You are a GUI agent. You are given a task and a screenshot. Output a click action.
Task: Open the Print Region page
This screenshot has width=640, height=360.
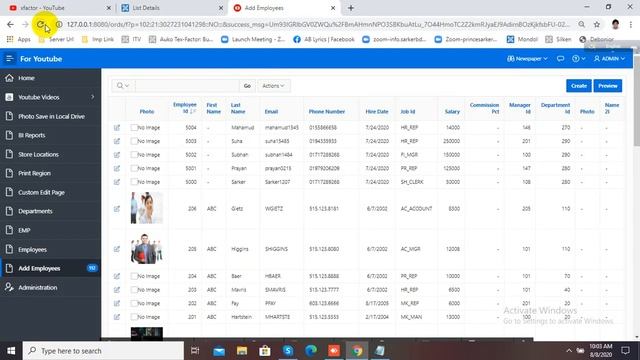(x=34, y=173)
